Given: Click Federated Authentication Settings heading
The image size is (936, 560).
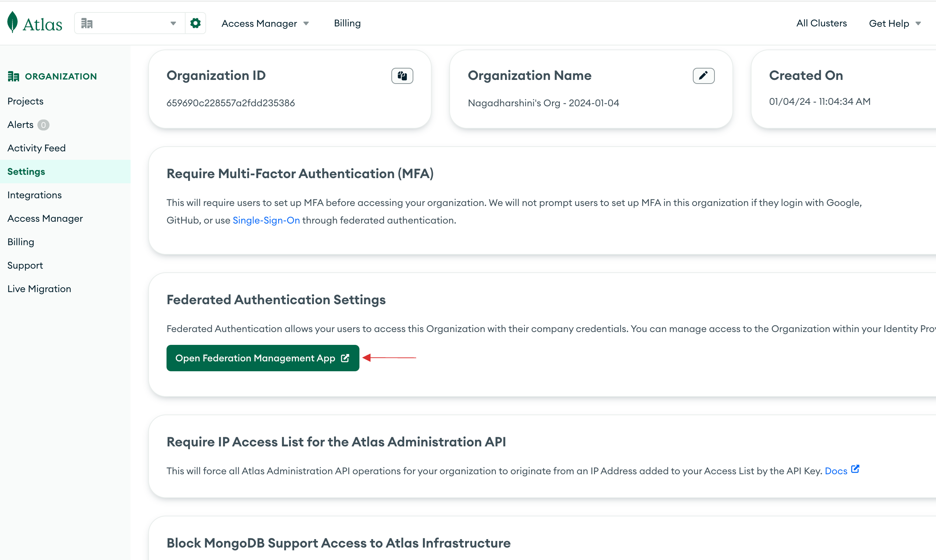Looking at the screenshot, I should (276, 300).
